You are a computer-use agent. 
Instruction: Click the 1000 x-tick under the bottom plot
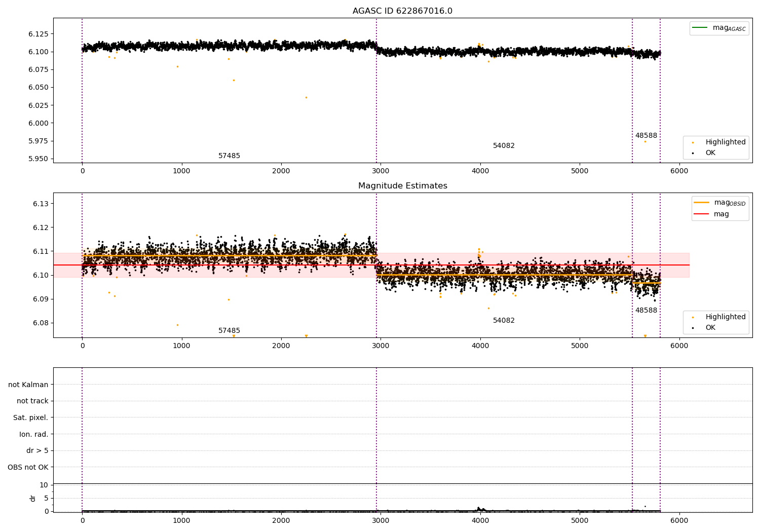coord(181,520)
